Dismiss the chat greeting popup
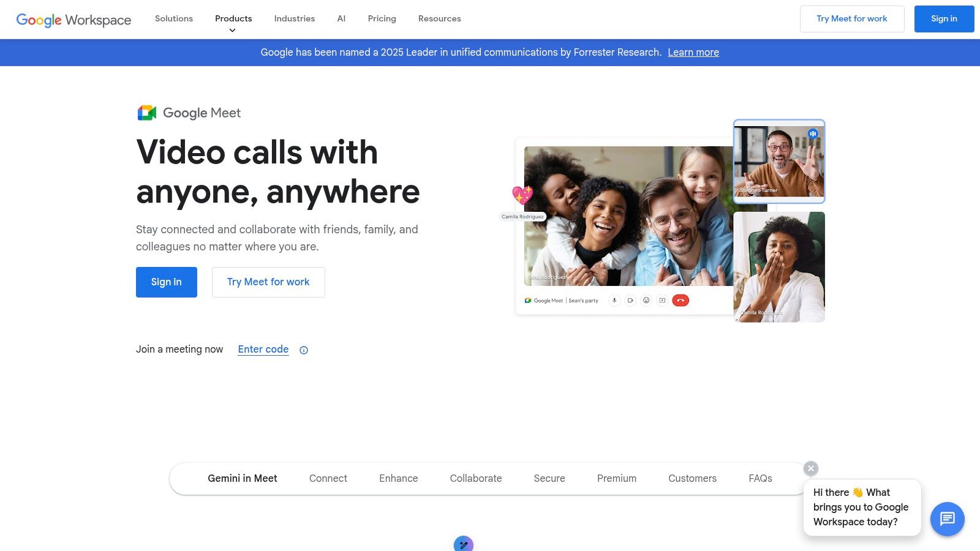The image size is (980, 551). point(810,468)
